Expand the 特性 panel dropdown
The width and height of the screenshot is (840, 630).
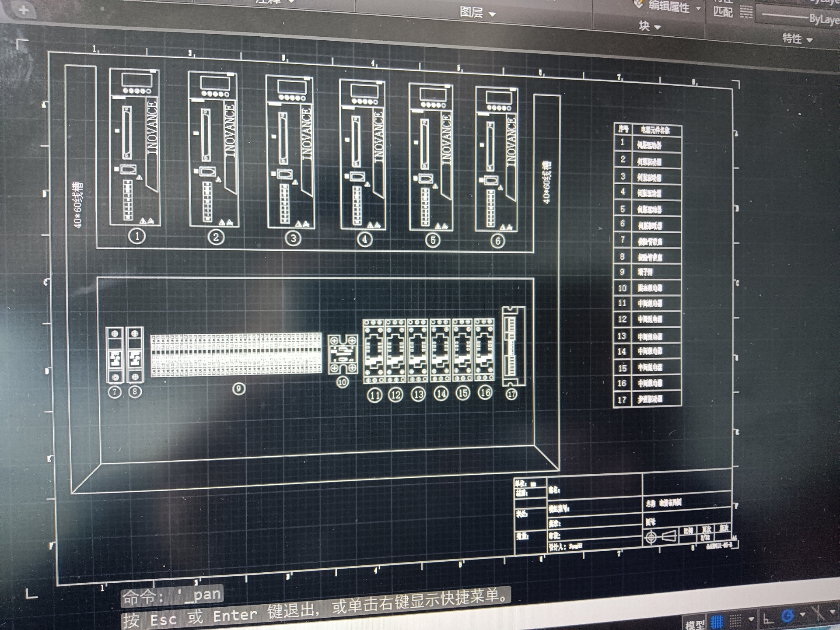[809, 40]
